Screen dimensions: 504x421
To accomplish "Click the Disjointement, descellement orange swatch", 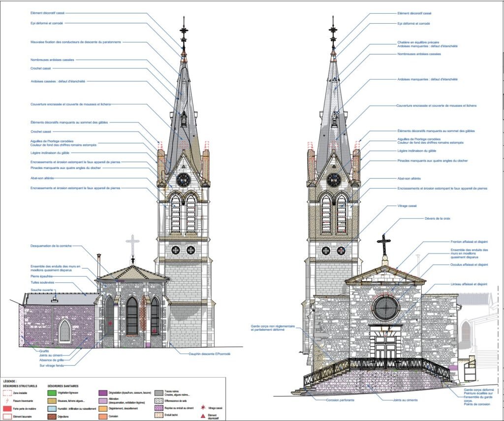I will (102, 409).
